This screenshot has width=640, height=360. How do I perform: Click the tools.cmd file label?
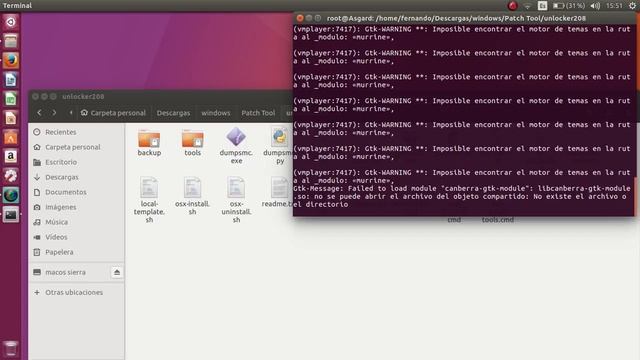point(498,220)
